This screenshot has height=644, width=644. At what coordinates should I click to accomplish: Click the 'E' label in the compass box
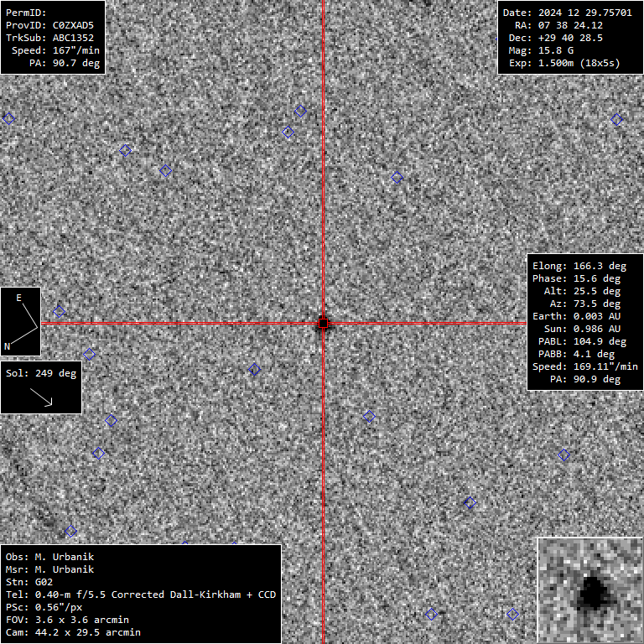click(x=19, y=299)
